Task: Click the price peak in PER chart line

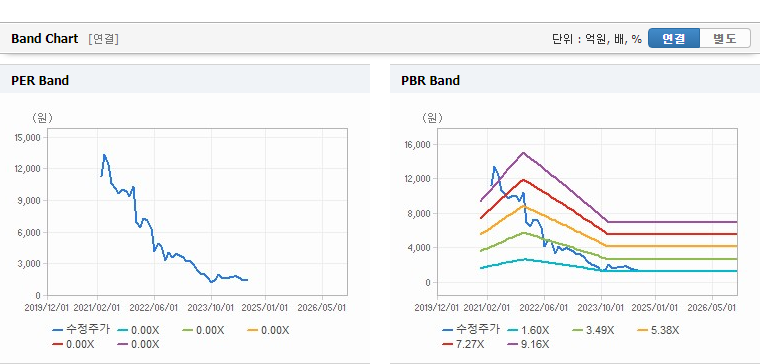Action: (x=104, y=155)
